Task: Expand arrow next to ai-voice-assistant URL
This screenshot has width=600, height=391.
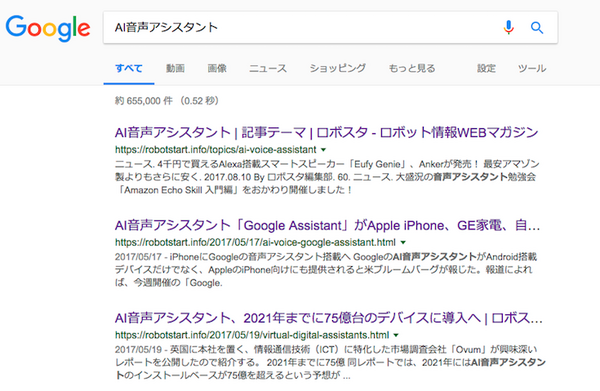Action: point(323,150)
